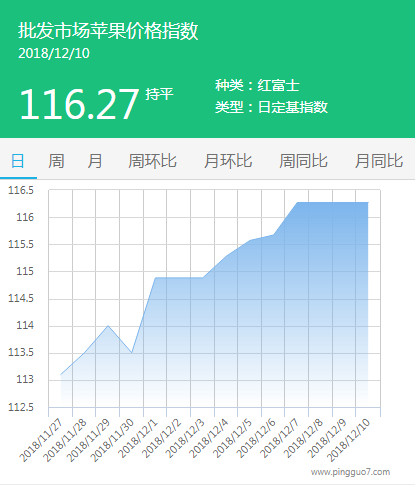Click the 持平 status label
This screenshot has height=485, width=415.
tap(159, 94)
